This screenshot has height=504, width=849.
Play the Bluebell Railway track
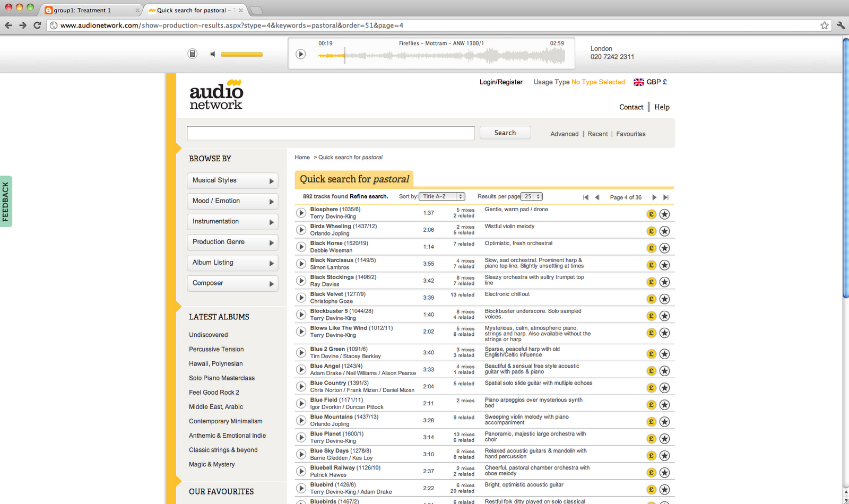point(301,472)
